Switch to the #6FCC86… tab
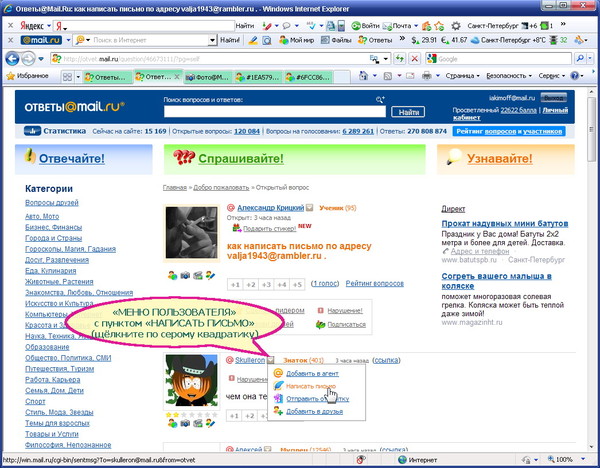The image size is (600, 468). pyautogui.click(x=308, y=77)
